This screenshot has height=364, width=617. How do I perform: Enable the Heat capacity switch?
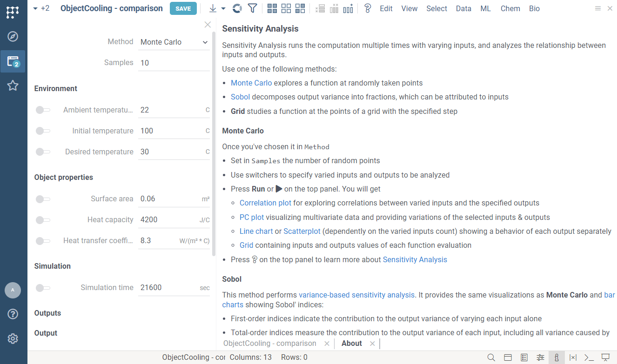43,220
